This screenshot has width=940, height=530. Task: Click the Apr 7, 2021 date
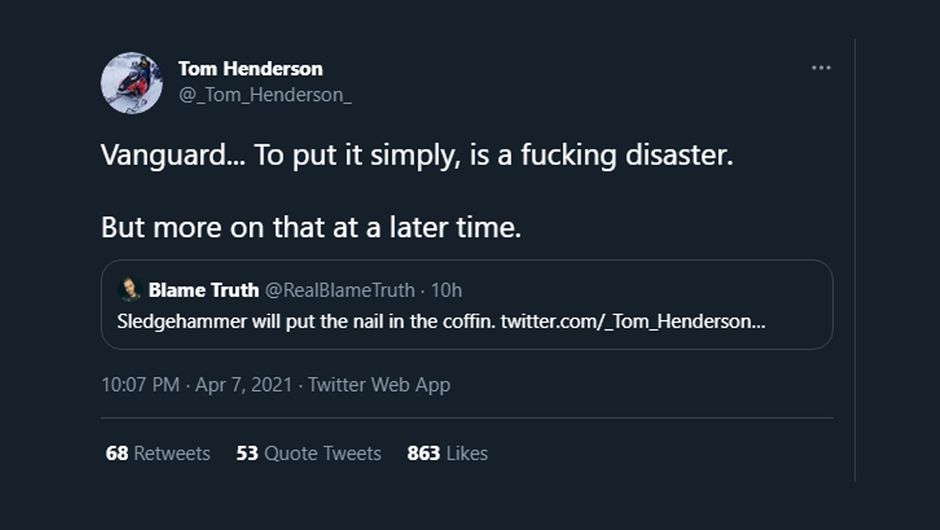(245, 385)
